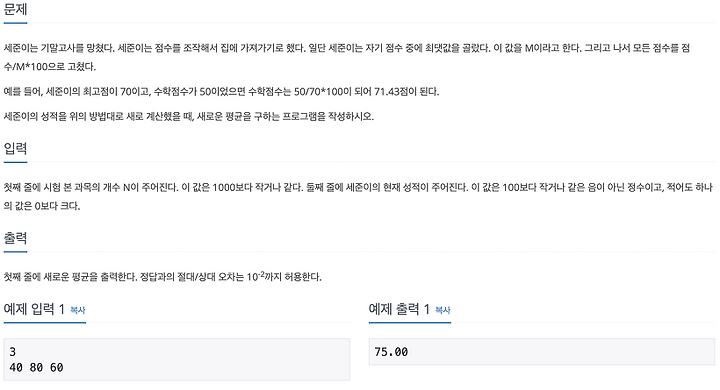720x390 pixels.
Task: Click the first problem paragraph about 세준이
Action: pos(347,57)
